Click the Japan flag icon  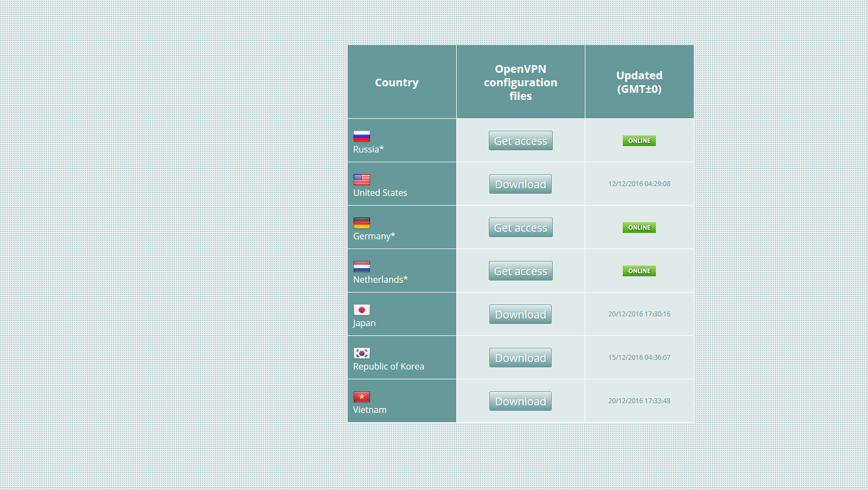tap(362, 310)
